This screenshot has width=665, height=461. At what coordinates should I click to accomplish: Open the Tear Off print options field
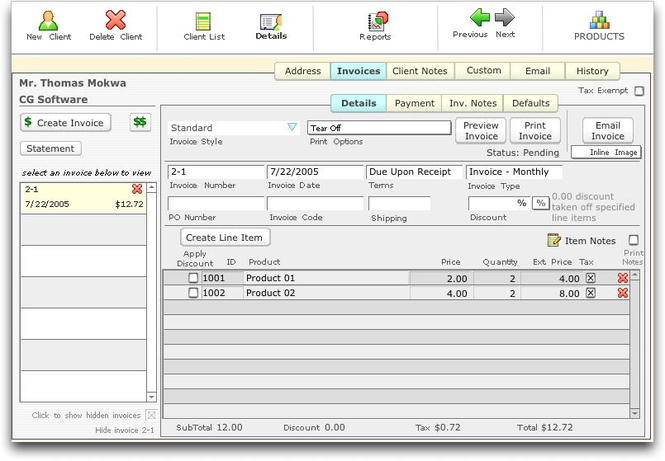379,128
